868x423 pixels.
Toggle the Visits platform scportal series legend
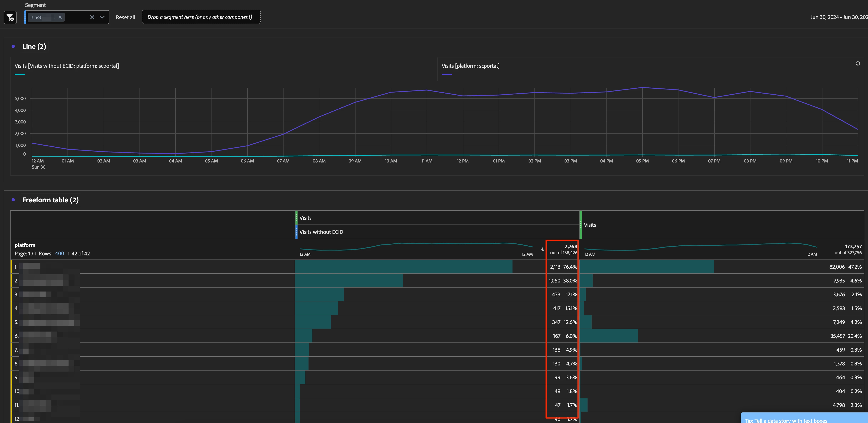(x=470, y=66)
